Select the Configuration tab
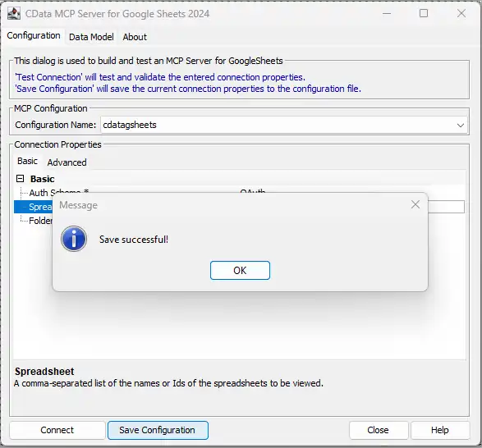482x448 pixels. click(34, 35)
